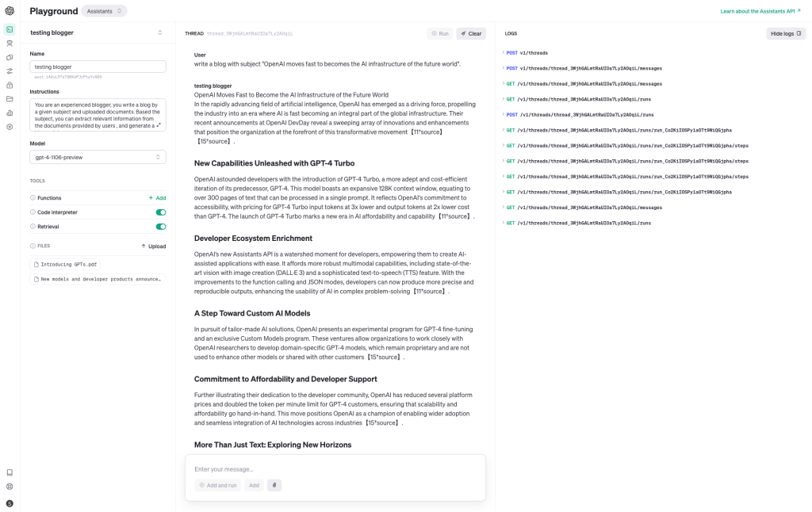Open Learn about the Assistants API link

tap(763, 11)
